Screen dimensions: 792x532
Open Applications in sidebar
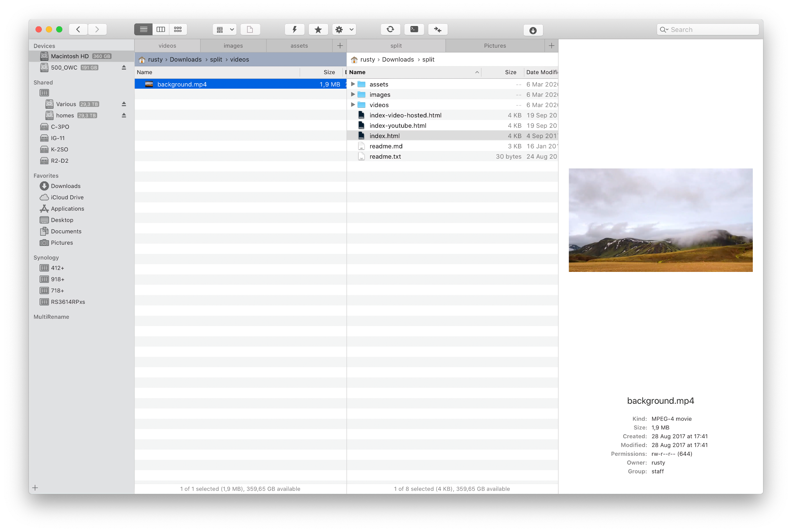(81, 209)
